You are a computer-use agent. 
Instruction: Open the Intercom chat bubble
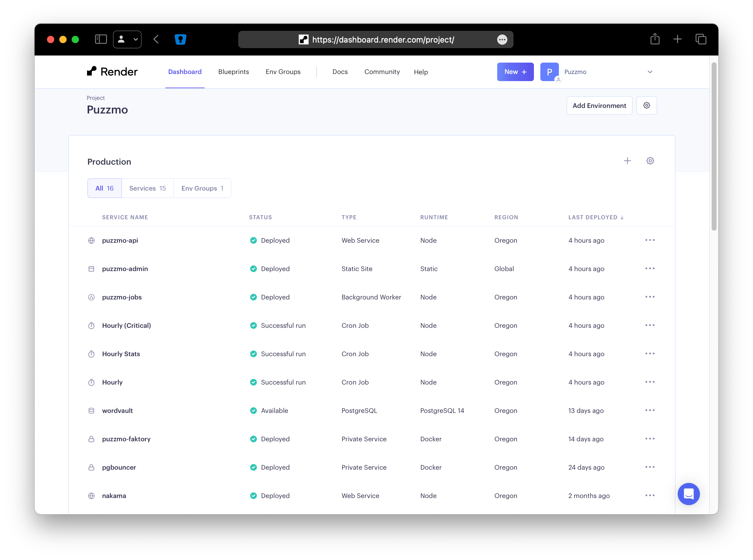pos(689,494)
